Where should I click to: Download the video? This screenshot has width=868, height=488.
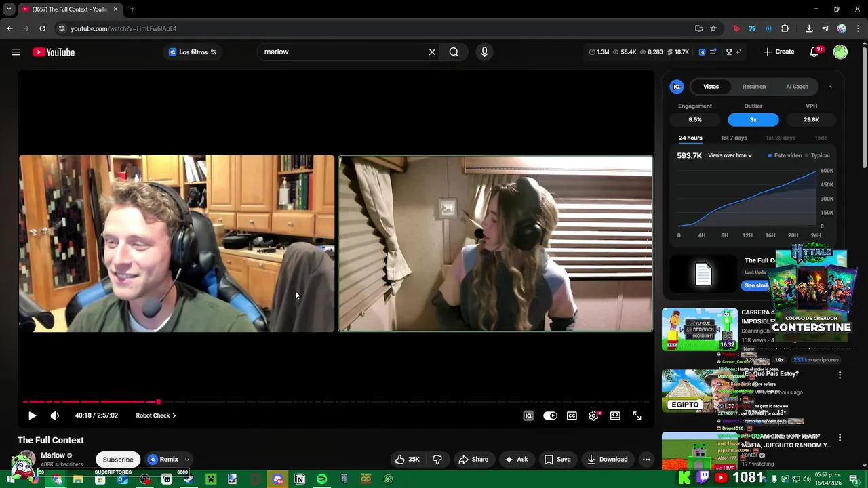pos(607,459)
